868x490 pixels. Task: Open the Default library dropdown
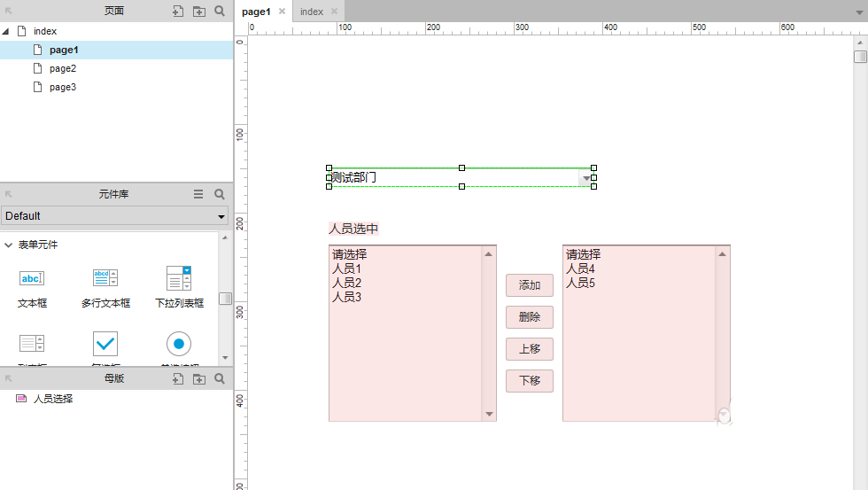click(x=114, y=216)
